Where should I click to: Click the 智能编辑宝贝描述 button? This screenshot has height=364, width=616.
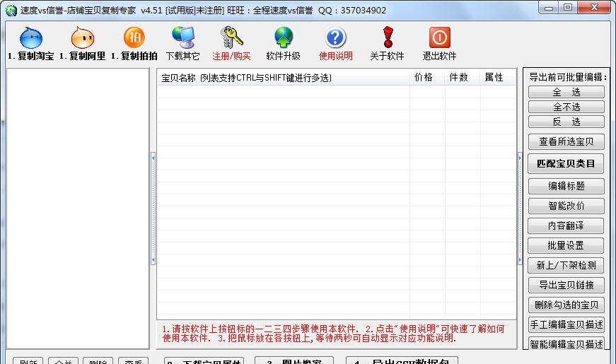point(566,344)
